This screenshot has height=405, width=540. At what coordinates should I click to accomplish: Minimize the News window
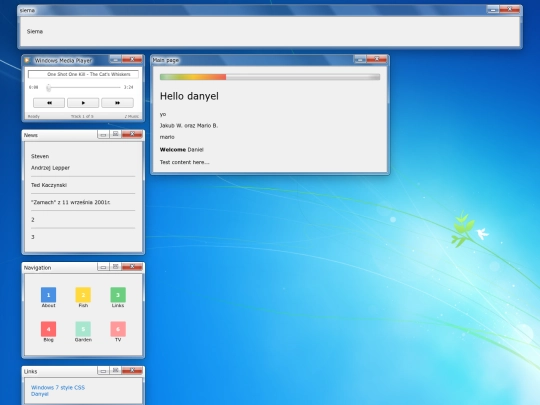103,134
